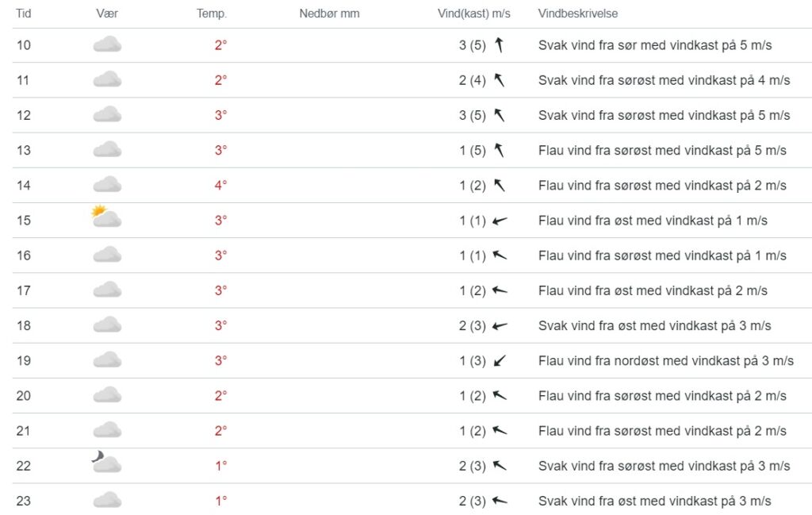Click the wind direction arrow at hour 19
812x515 pixels.
[x=500, y=361]
